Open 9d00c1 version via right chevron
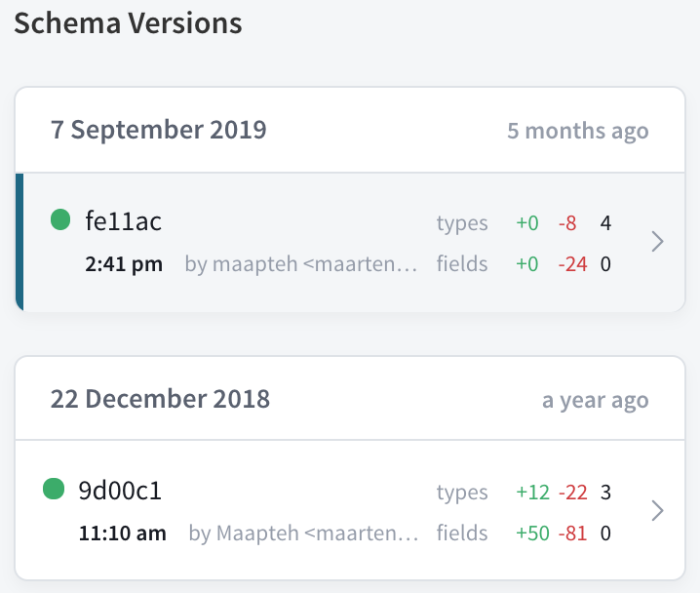The height and width of the screenshot is (593, 700). click(x=657, y=510)
